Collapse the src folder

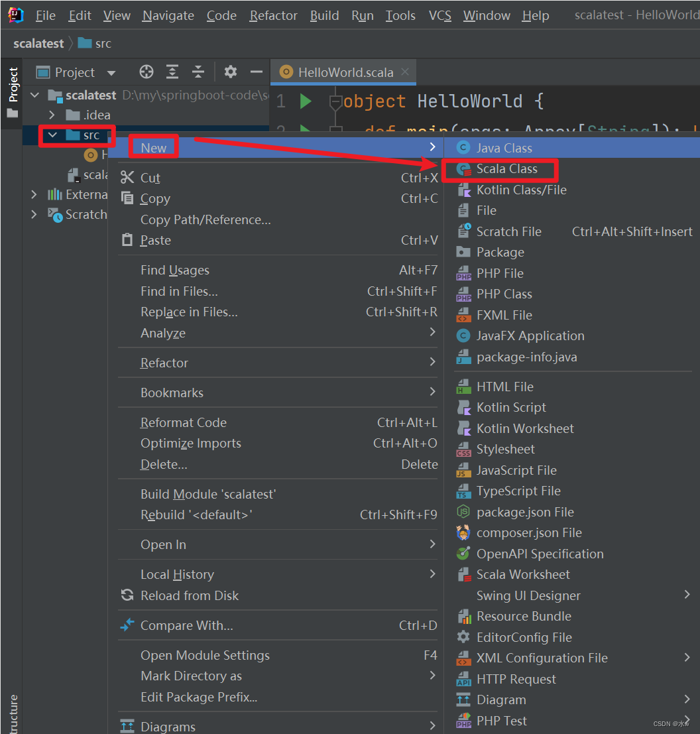pos(52,135)
